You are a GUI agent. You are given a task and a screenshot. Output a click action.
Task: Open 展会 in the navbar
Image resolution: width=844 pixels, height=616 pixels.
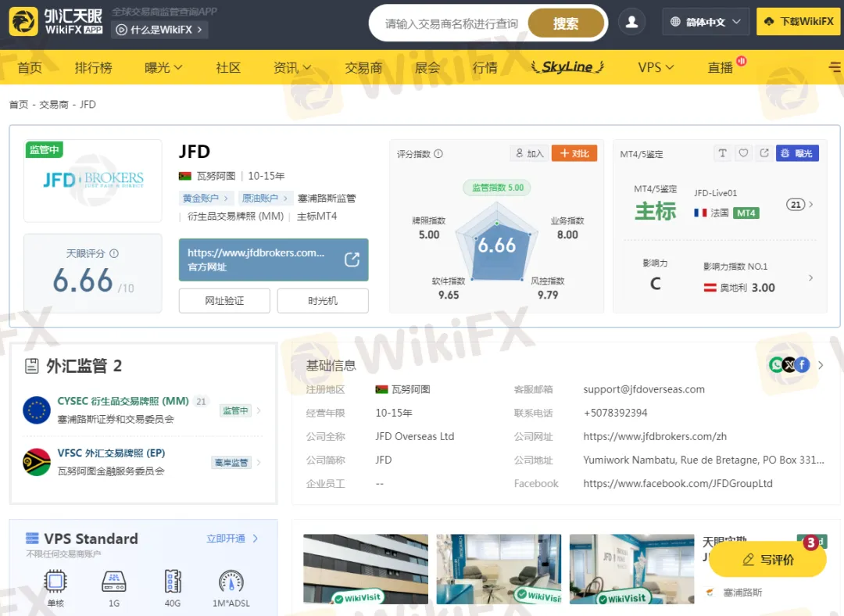[427, 67]
